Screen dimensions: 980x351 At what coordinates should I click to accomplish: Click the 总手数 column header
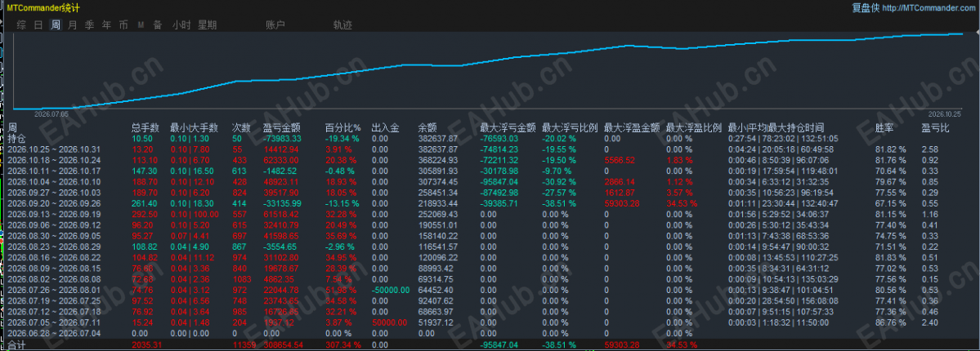[x=146, y=127]
